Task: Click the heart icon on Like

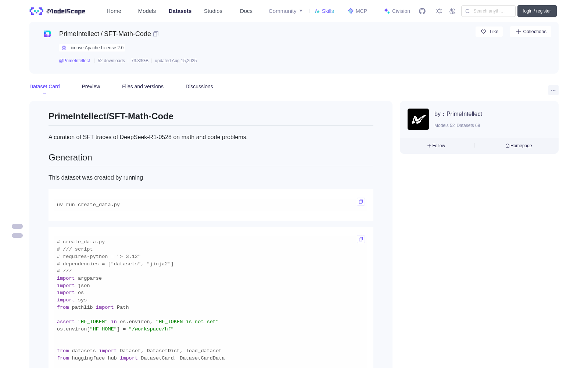Action: pyautogui.click(x=484, y=32)
